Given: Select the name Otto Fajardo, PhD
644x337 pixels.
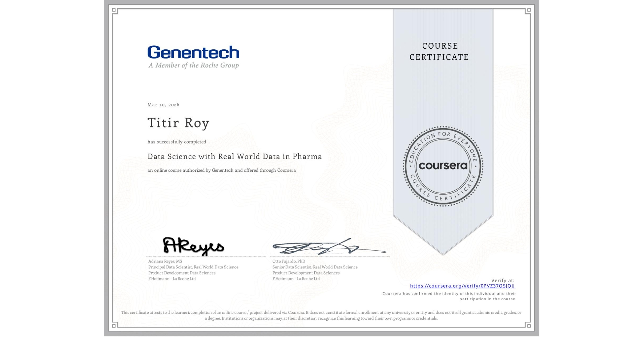Looking at the screenshot, I should pos(289,261).
